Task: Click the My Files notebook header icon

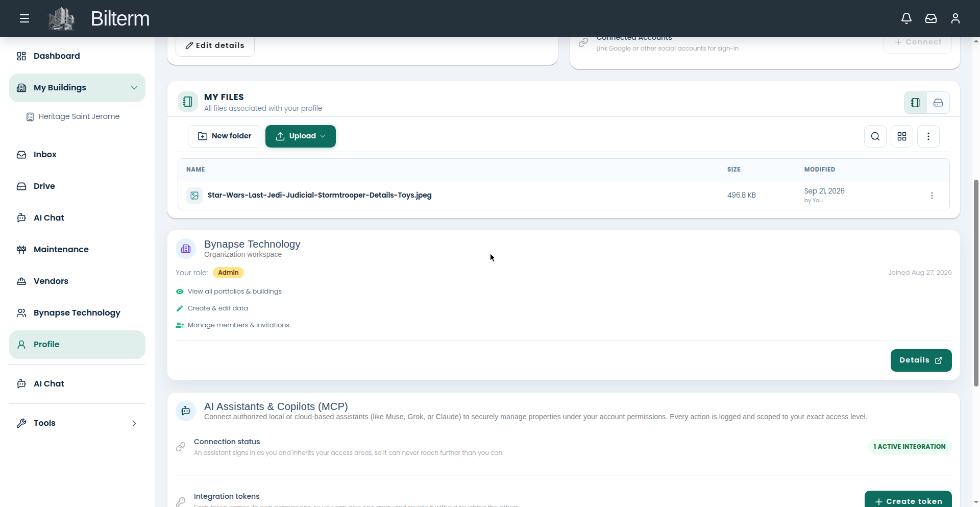Action: (x=188, y=102)
